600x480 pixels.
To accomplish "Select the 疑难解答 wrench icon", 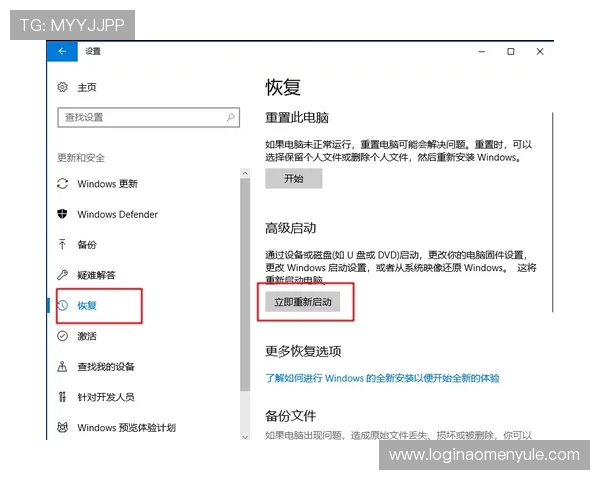I will point(62,274).
